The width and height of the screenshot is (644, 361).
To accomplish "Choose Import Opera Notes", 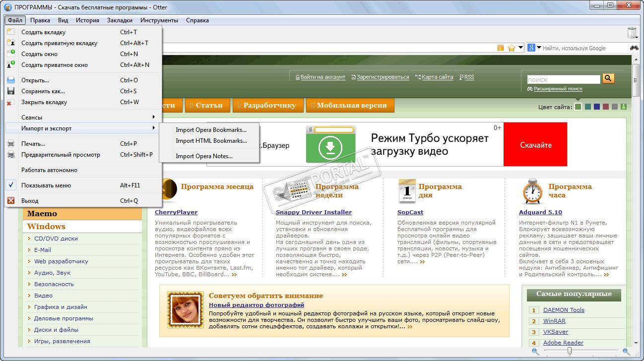I will (209, 156).
